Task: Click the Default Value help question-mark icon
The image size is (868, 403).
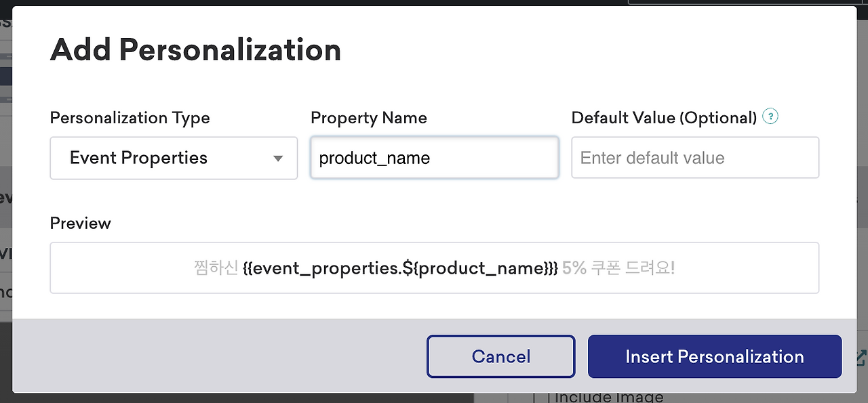Action: point(770,116)
